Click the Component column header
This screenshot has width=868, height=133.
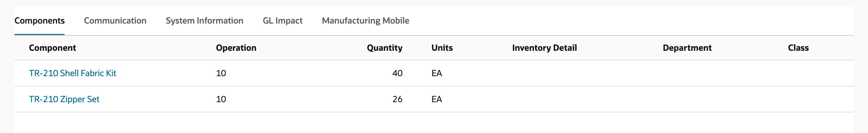[x=52, y=48]
